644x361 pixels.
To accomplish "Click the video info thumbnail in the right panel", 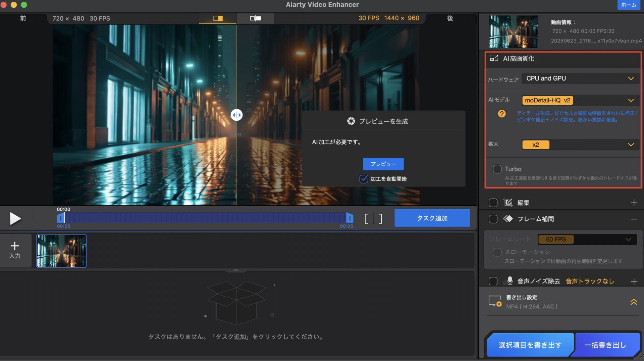I will pyautogui.click(x=513, y=32).
